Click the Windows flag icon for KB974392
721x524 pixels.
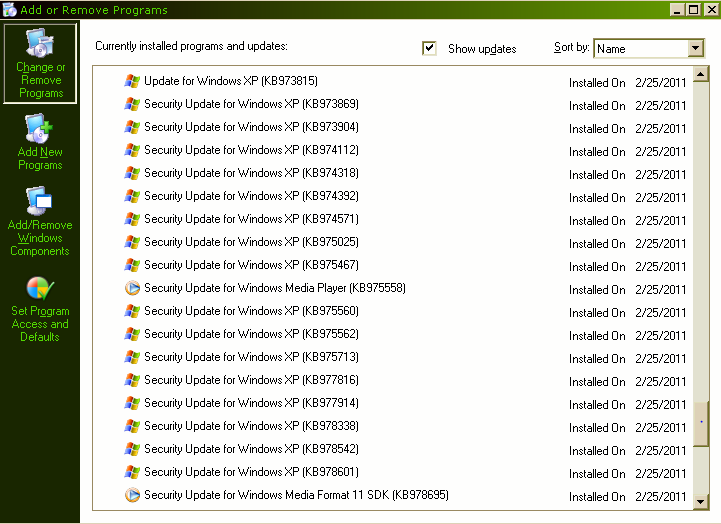coord(132,196)
